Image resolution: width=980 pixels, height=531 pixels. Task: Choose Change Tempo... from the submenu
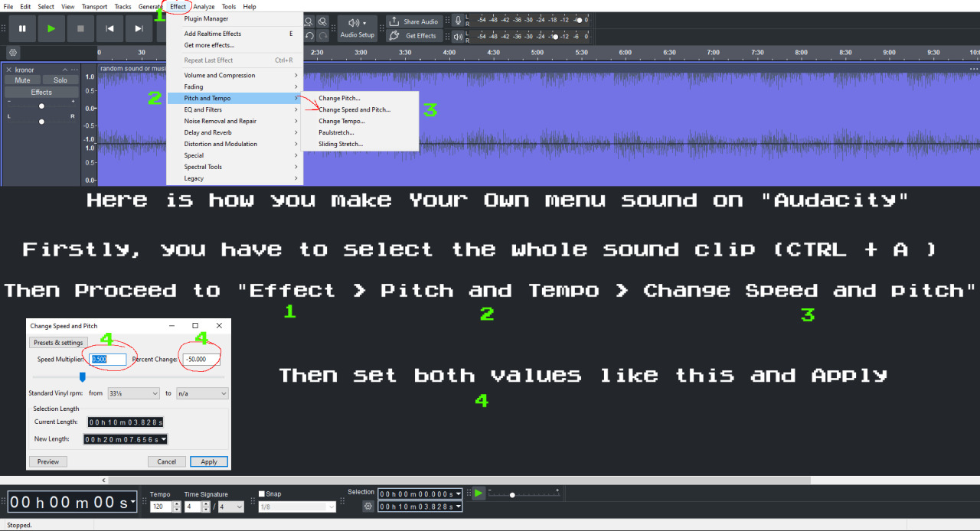(x=361, y=121)
